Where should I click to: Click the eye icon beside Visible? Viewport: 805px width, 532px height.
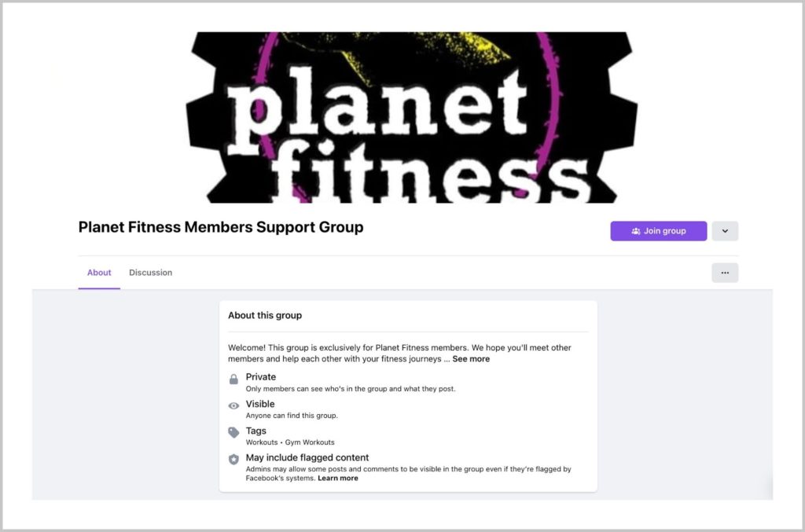click(233, 406)
